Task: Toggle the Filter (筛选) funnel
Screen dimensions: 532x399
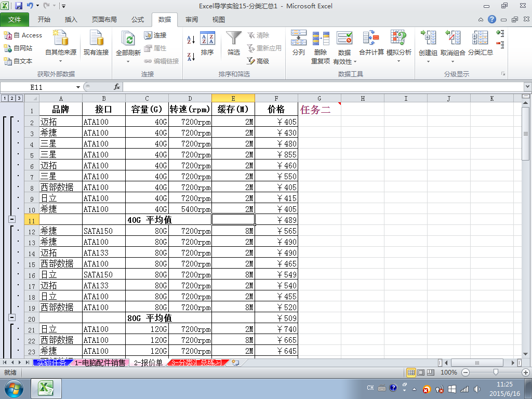Action: (x=234, y=44)
